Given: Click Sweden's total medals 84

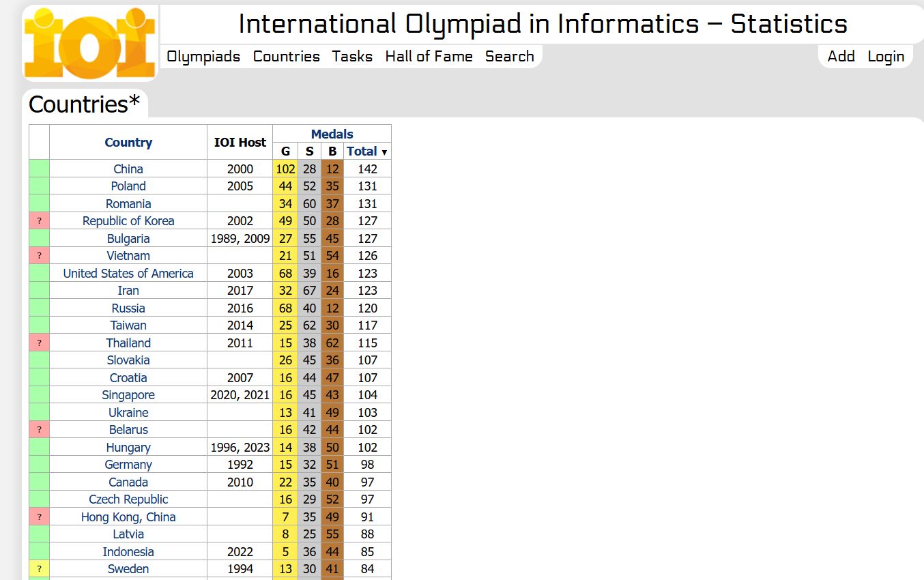Looking at the screenshot, I should (367, 569).
